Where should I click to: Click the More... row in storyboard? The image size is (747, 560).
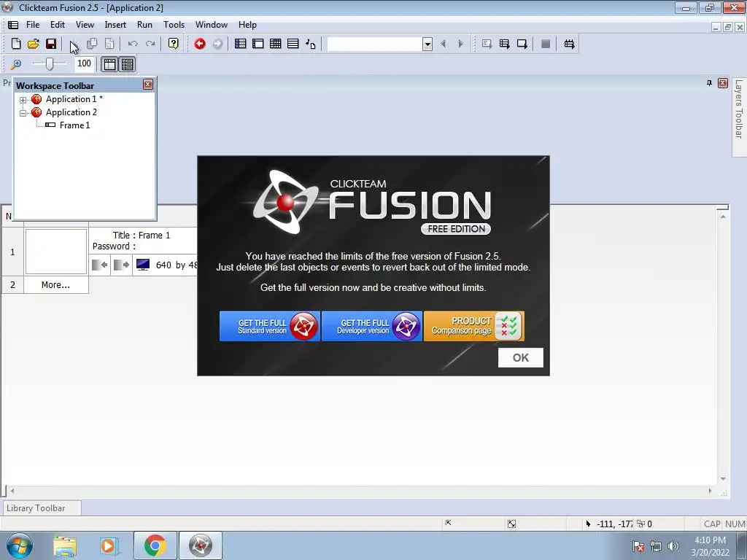click(x=55, y=285)
